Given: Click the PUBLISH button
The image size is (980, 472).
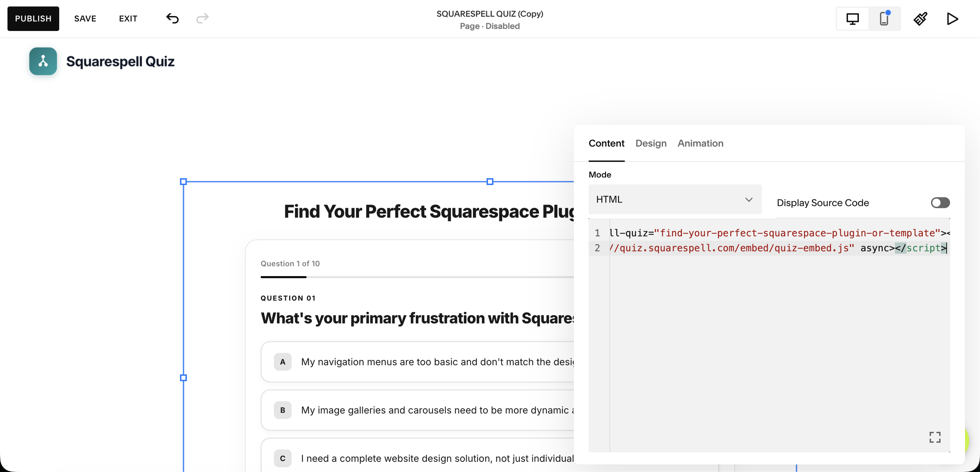Looking at the screenshot, I should click(33, 18).
